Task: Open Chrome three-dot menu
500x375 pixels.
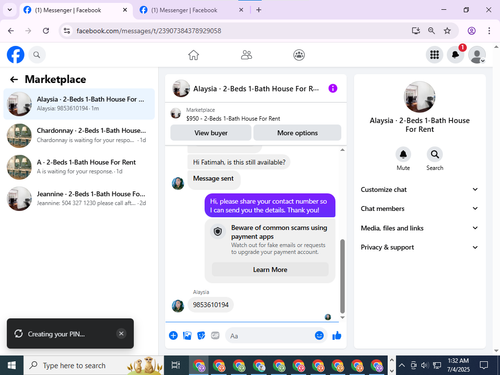Action: point(489,31)
